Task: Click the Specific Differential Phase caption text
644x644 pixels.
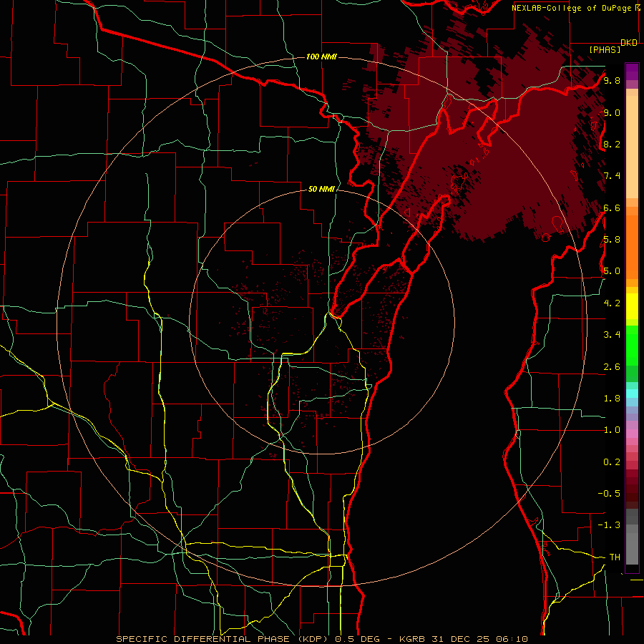Action: pyautogui.click(x=321, y=639)
